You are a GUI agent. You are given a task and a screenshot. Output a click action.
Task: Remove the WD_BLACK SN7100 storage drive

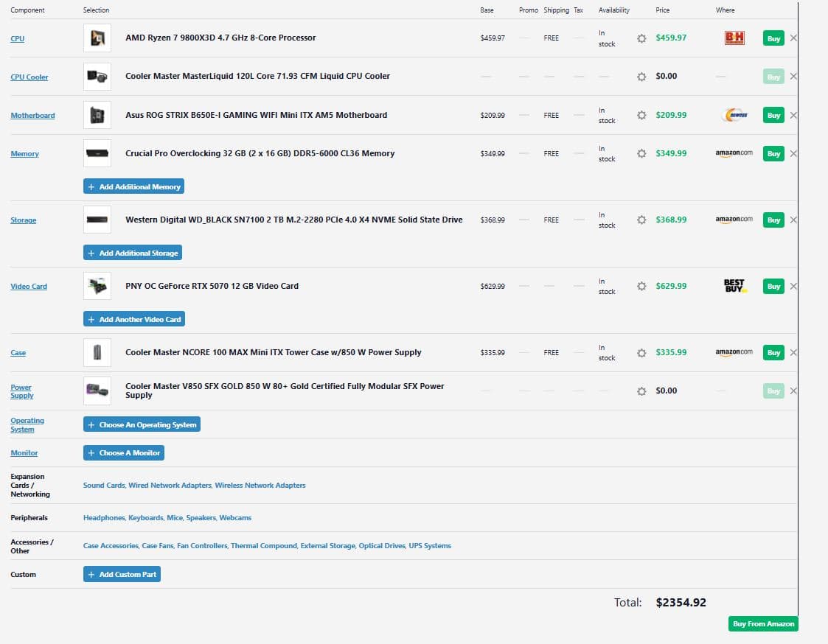pyautogui.click(x=793, y=220)
